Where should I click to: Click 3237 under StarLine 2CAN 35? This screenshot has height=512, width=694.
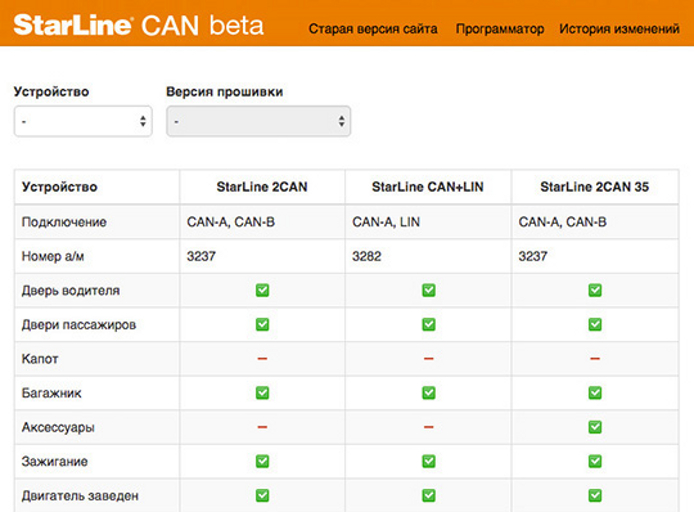pos(533,256)
